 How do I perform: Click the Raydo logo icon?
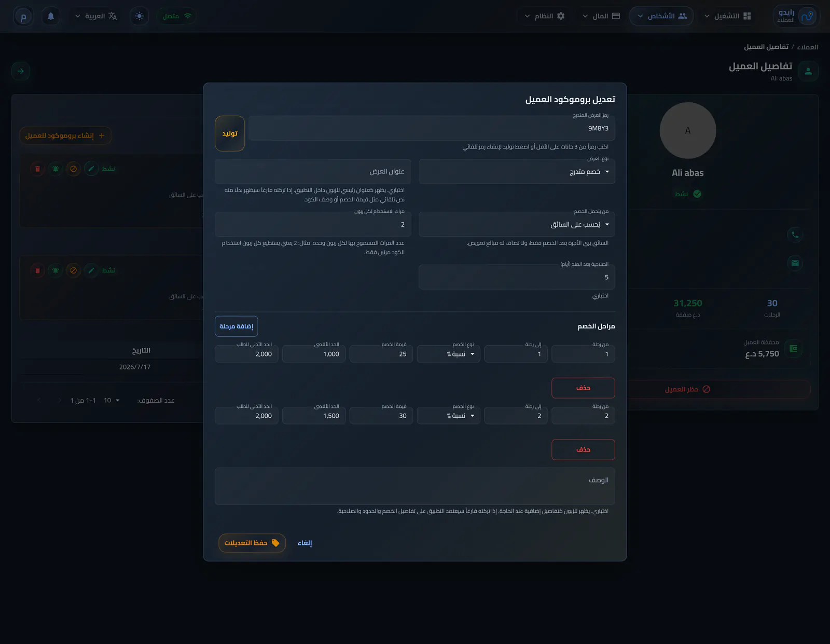pyautogui.click(x=807, y=16)
